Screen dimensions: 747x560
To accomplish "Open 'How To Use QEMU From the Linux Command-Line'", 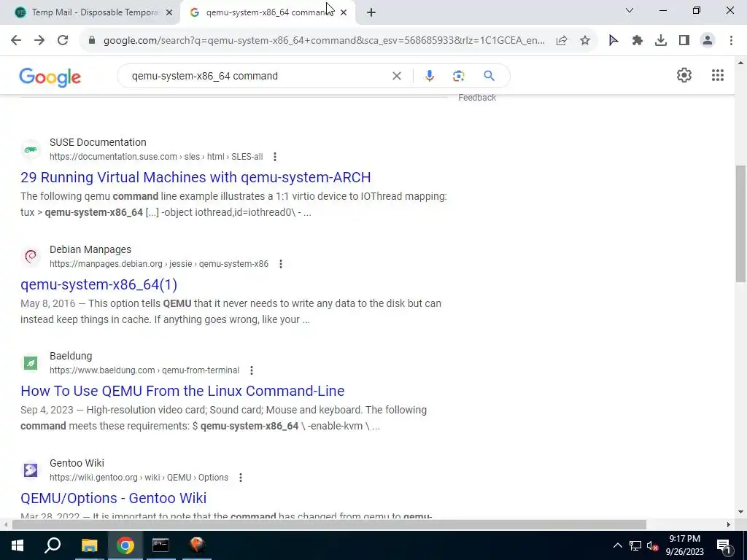I will coord(182,391).
